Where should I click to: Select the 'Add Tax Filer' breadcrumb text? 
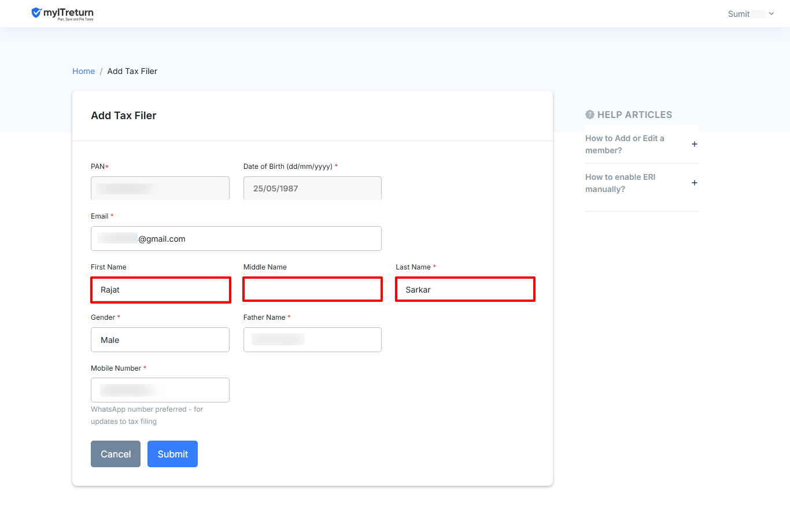pyautogui.click(x=132, y=71)
